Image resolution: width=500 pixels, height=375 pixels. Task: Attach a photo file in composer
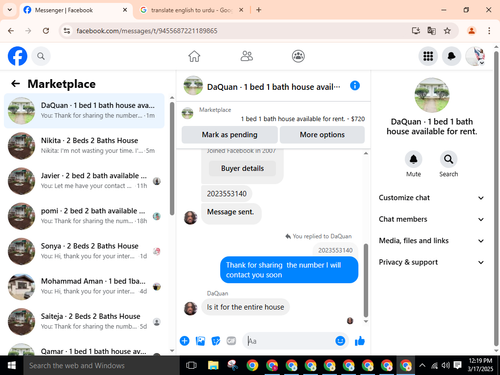pos(200,341)
